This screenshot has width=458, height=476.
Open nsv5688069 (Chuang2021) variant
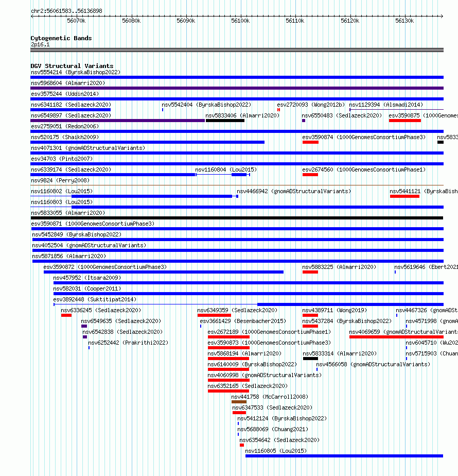point(273,429)
